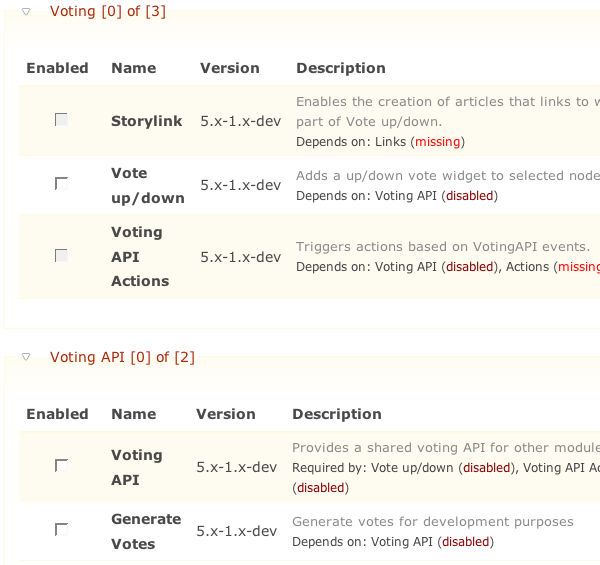Image resolution: width=600 pixels, height=565 pixels.
Task: Click the "Voting [0] of [3]" legend
Action: coord(108,12)
